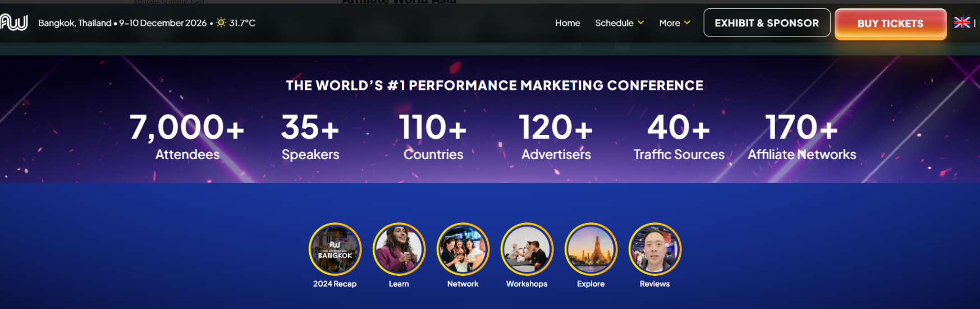Click the Explore label text
This screenshot has height=309, width=980.
pos(591,284)
